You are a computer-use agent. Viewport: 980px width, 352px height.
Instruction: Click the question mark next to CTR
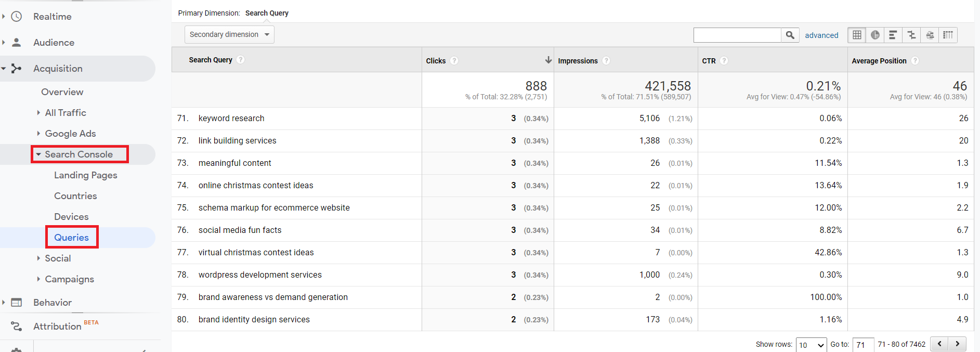pyautogui.click(x=725, y=60)
